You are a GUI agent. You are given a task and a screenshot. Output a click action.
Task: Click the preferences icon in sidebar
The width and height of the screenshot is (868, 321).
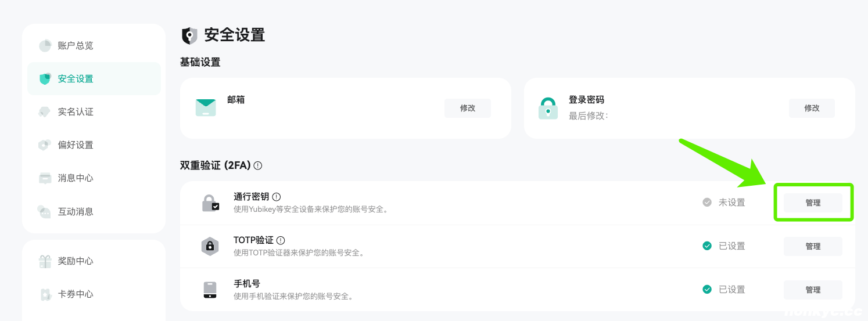tap(45, 145)
